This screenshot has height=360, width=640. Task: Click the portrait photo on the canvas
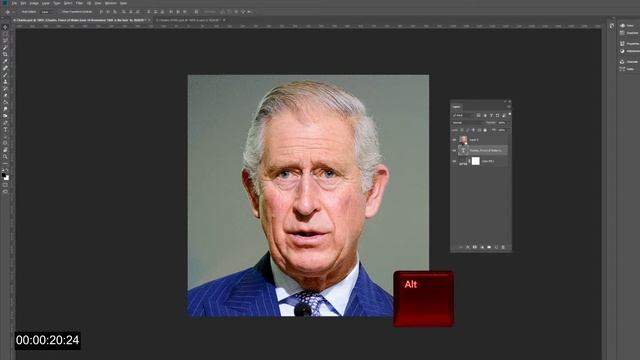pos(308,195)
